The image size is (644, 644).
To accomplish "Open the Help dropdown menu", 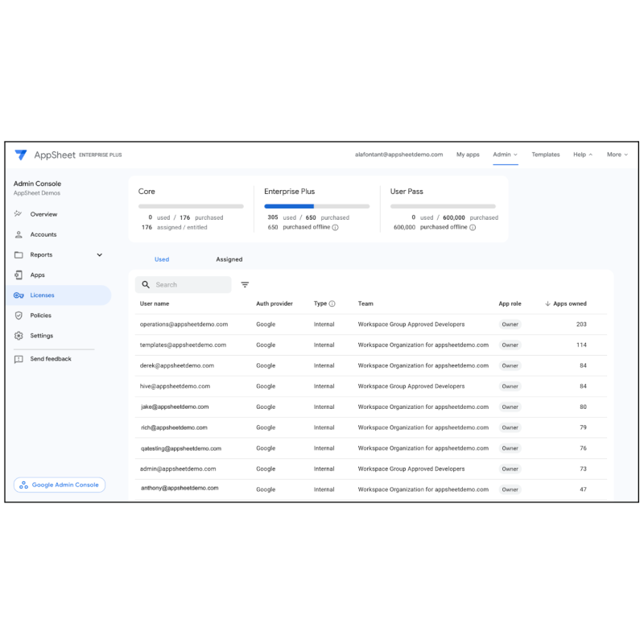I will [x=583, y=155].
